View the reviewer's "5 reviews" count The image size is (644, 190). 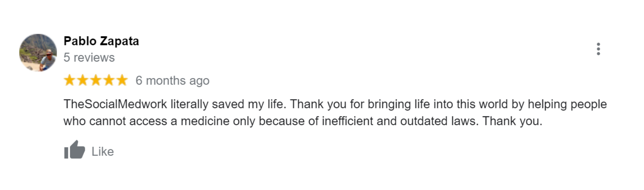click(x=89, y=58)
